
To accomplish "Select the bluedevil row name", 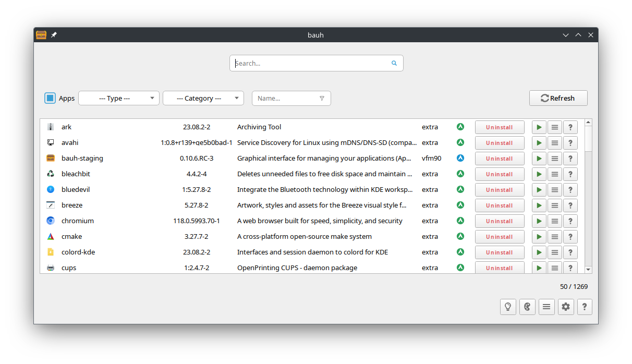I will coord(76,189).
